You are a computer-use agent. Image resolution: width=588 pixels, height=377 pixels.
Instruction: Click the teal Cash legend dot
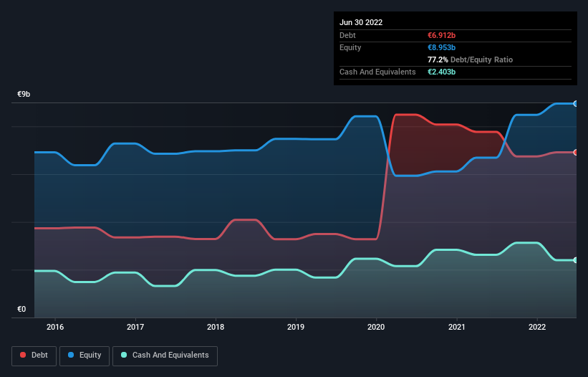pos(124,355)
